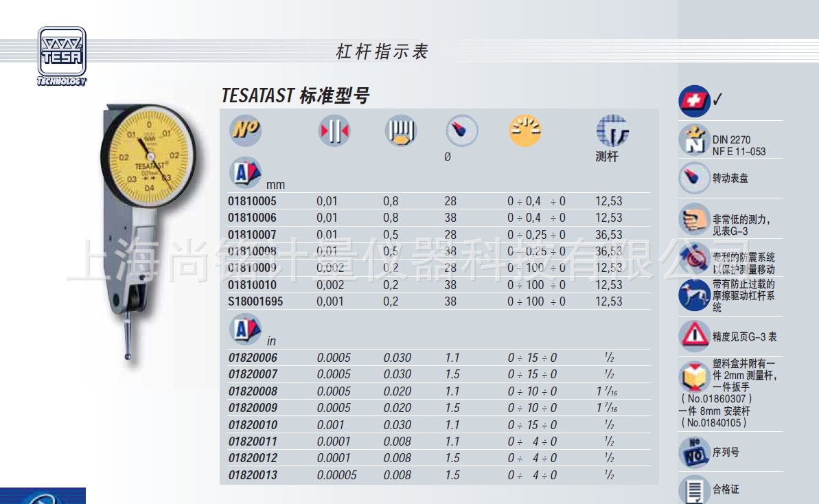819x504 pixels.
Task: Click the NF E 11-053 standard text
Action: (739, 152)
